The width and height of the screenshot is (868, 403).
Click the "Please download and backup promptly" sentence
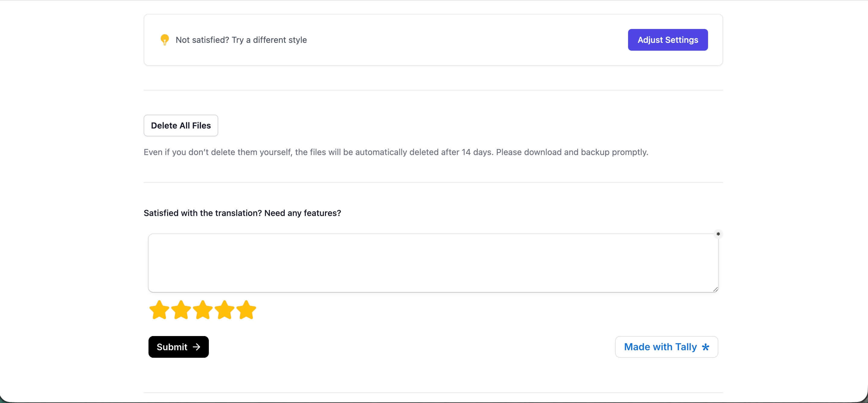pyautogui.click(x=572, y=152)
